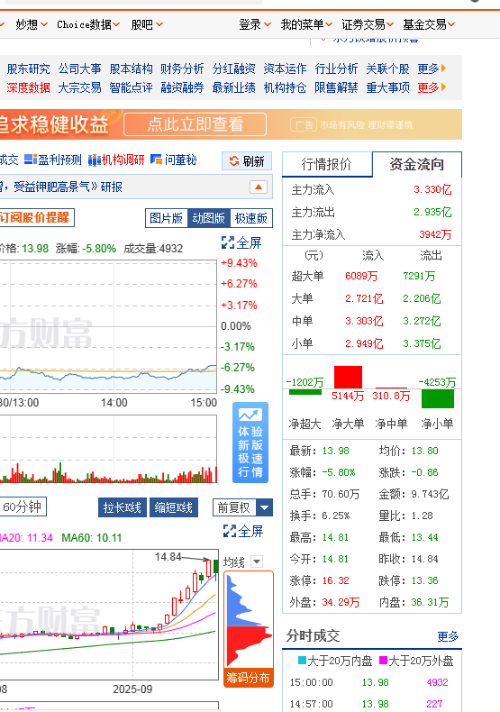Open 公司大事 page
The width and height of the screenshot is (500, 712).
pyautogui.click(x=79, y=69)
